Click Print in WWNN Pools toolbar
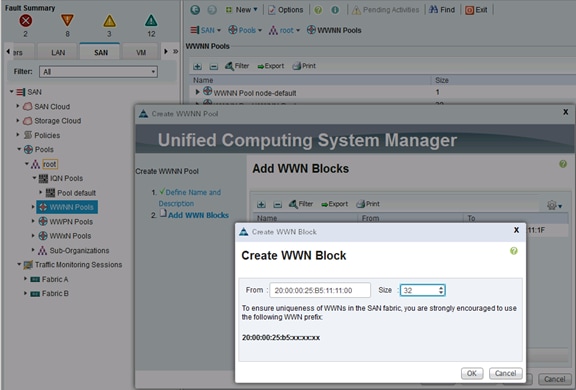The image size is (576, 390). [304, 66]
